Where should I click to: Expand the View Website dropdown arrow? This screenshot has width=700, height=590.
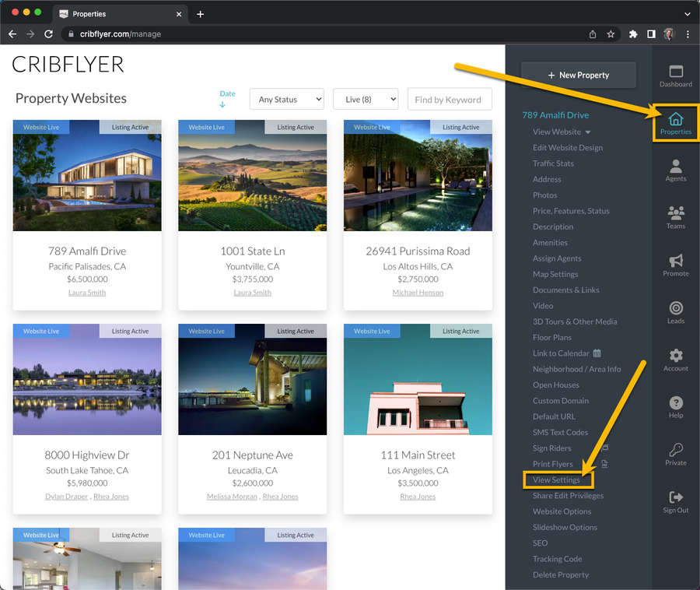(x=588, y=132)
